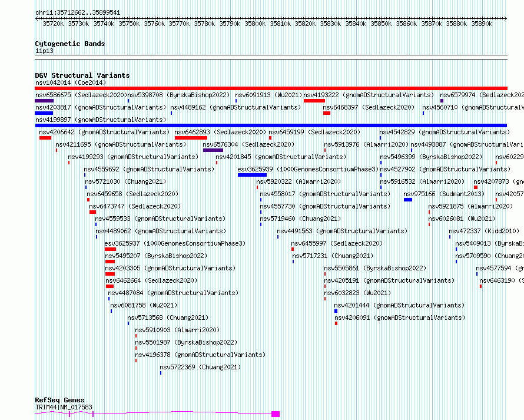Open nsv6459199 (Sedlazeck2020) label
The image size is (524, 420).
[314, 132]
